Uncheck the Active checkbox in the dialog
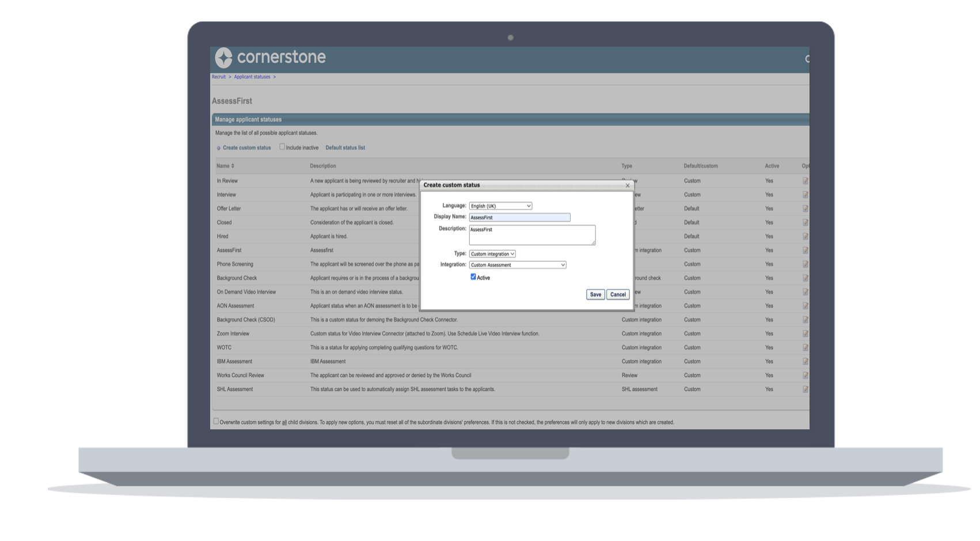 pos(473,277)
